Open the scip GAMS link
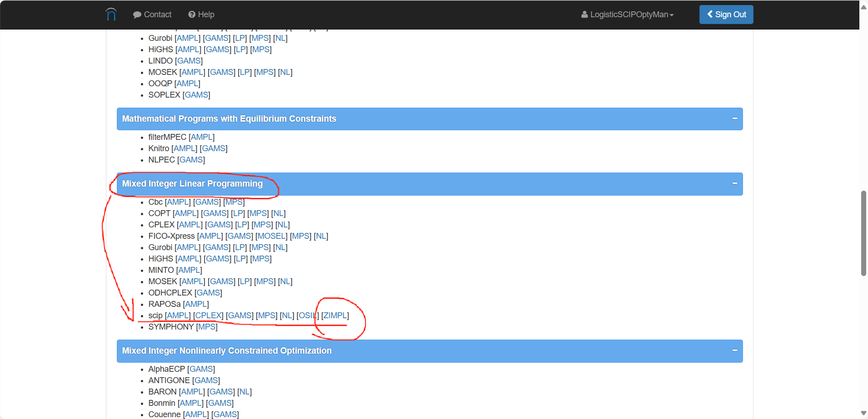Viewport: 868px width, 419px height. (239, 315)
